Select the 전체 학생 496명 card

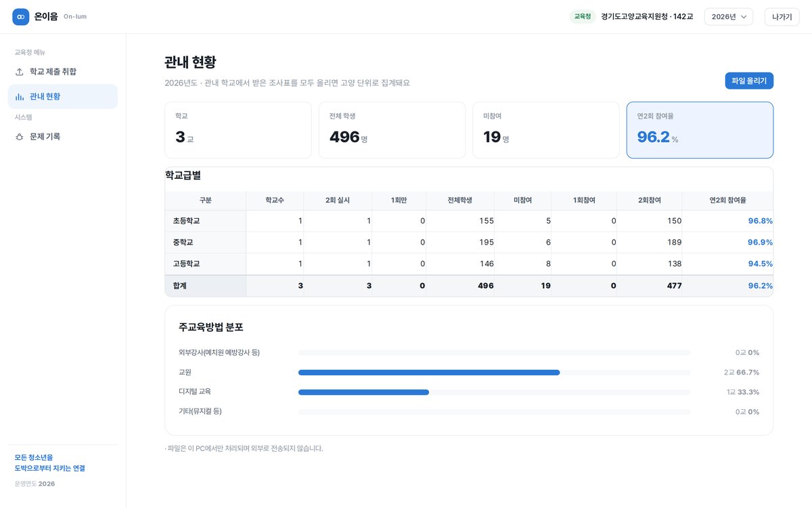coord(392,130)
